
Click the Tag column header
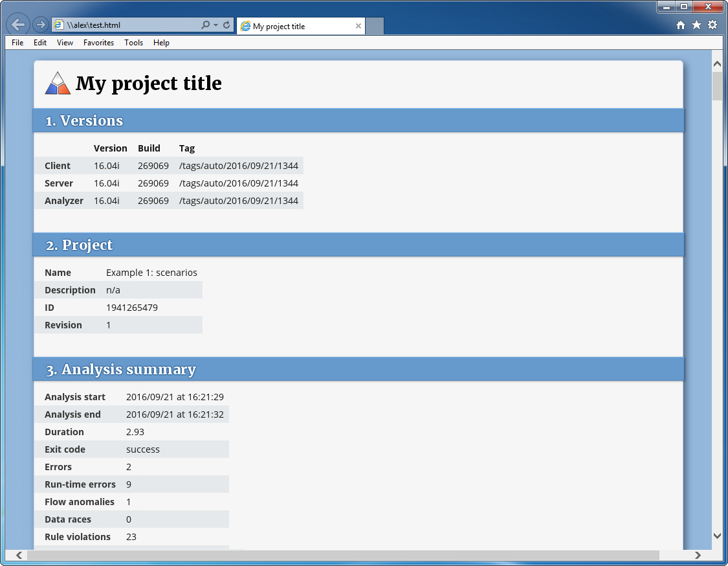click(x=186, y=148)
